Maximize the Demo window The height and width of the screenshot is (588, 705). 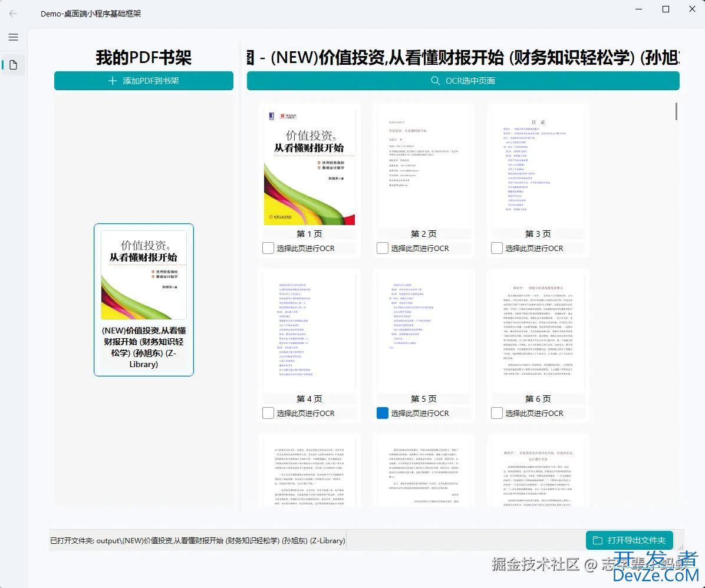666,9
